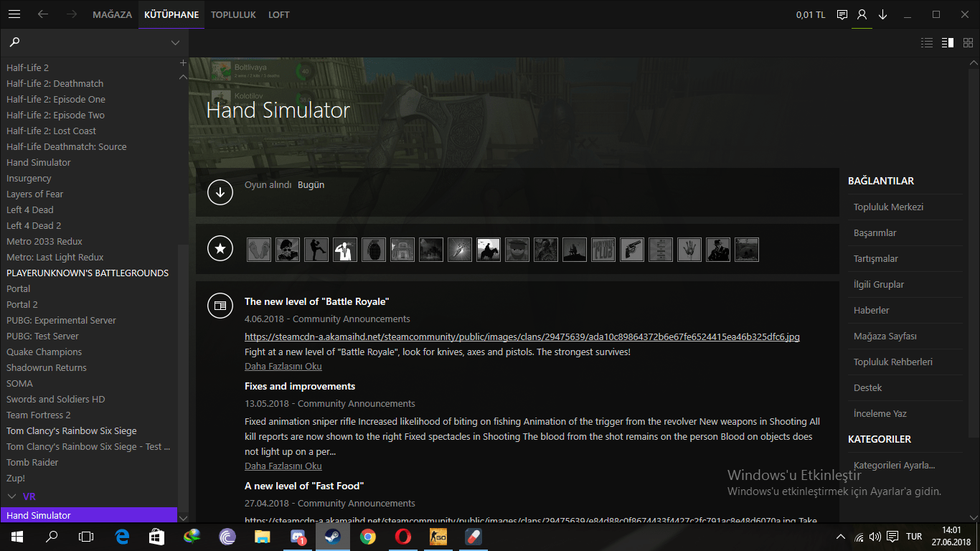Click İnceleme Yaz to write review
The height and width of the screenshot is (551, 980).
tap(880, 413)
